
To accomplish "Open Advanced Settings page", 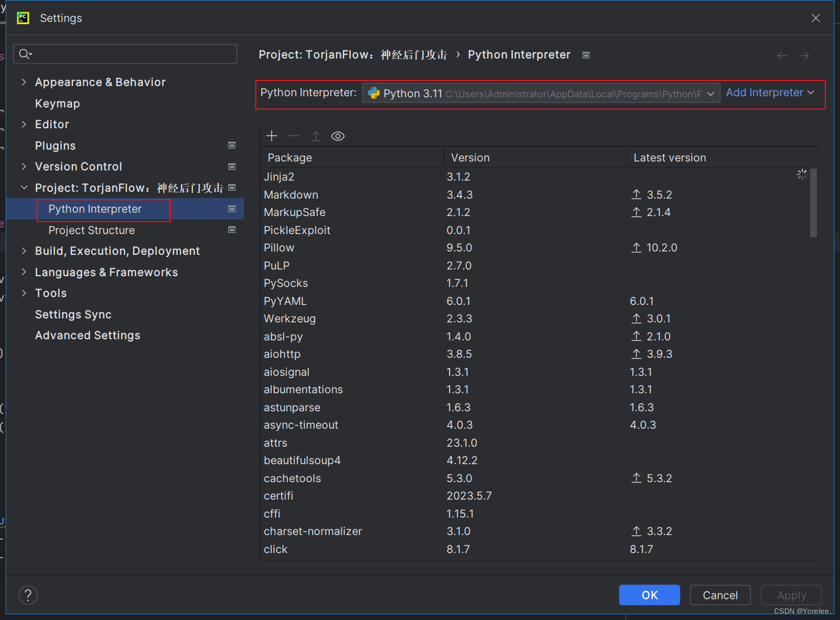I will pos(88,335).
